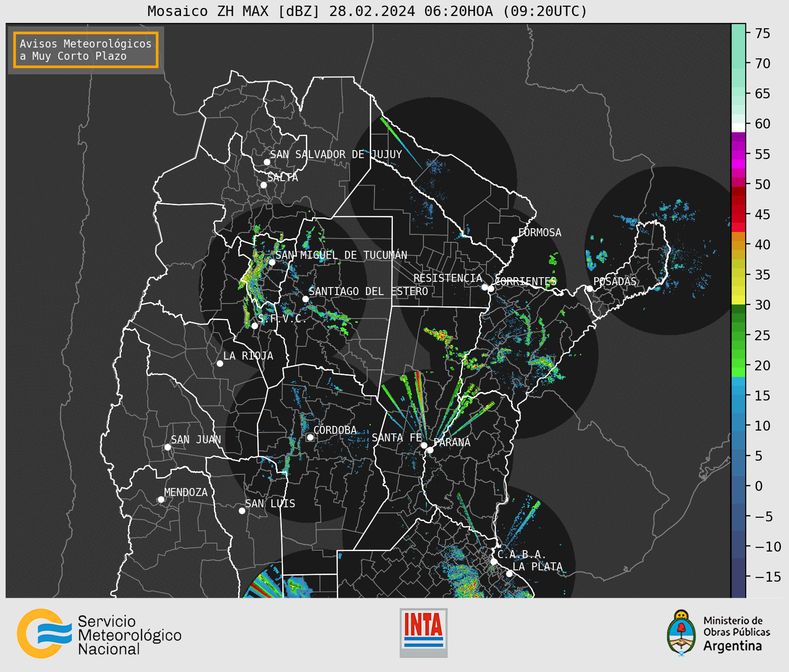
Task: Click the C.A.B.A. city marker
Action: coord(494,561)
